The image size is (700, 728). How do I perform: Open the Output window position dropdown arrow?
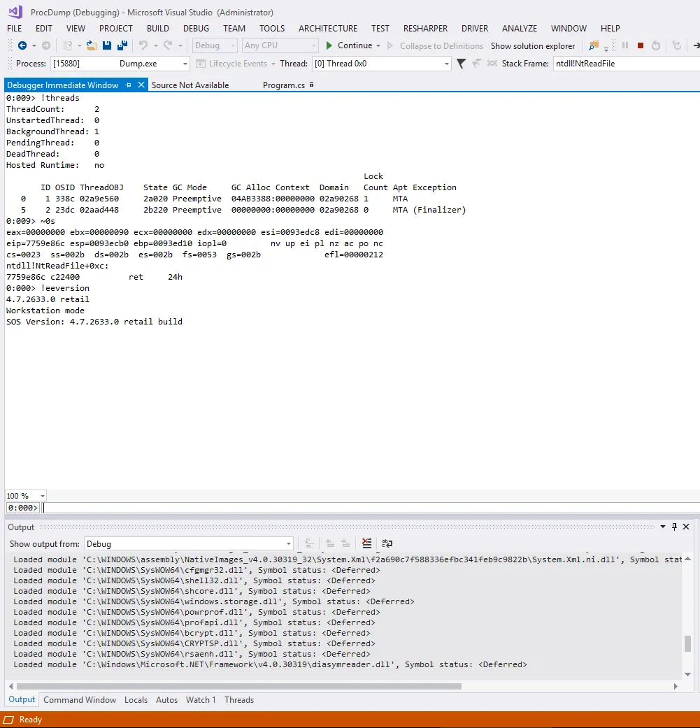(x=663, y=527)
